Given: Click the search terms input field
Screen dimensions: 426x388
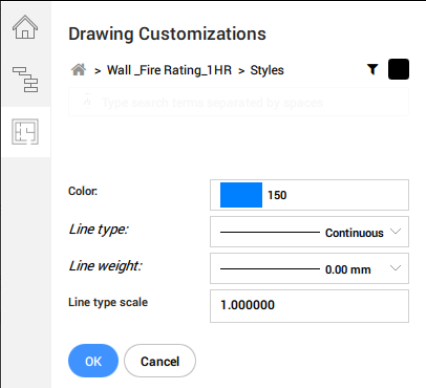Looking at the screenshot, I should pos(239,102).
